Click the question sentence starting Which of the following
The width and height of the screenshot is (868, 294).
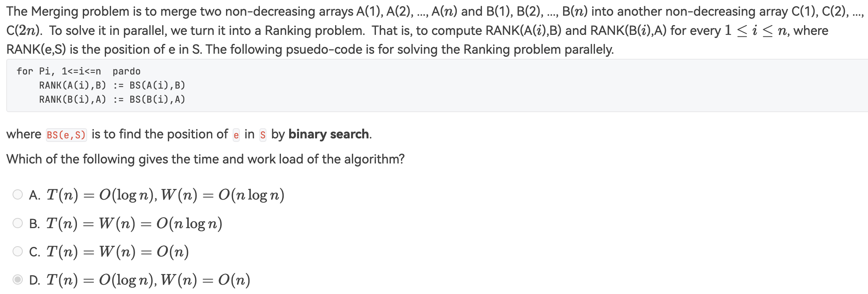205,159
